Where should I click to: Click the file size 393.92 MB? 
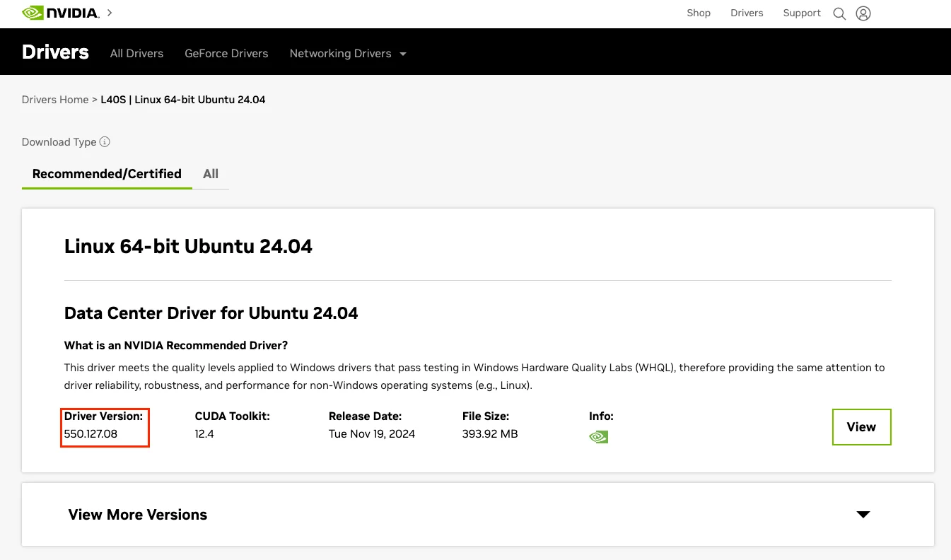[x=490, y=434]
